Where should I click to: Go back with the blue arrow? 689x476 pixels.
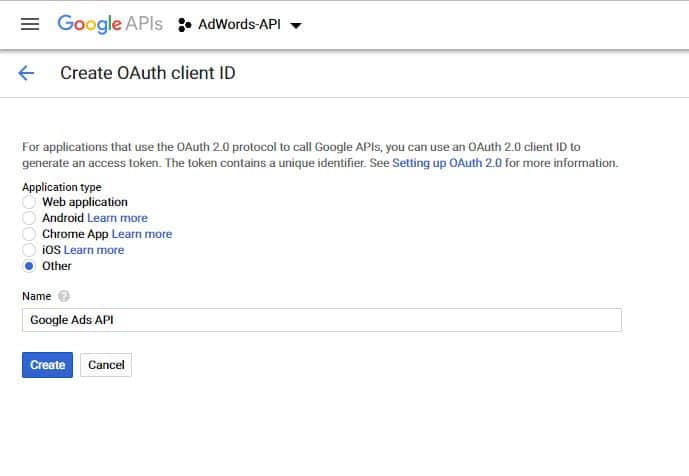pos(26,73)
